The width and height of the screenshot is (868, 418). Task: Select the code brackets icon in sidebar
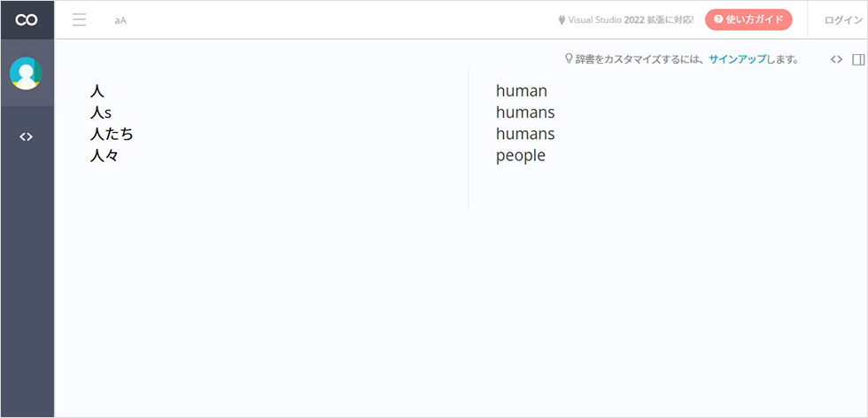pyautogui.click(x=26, y=136)
